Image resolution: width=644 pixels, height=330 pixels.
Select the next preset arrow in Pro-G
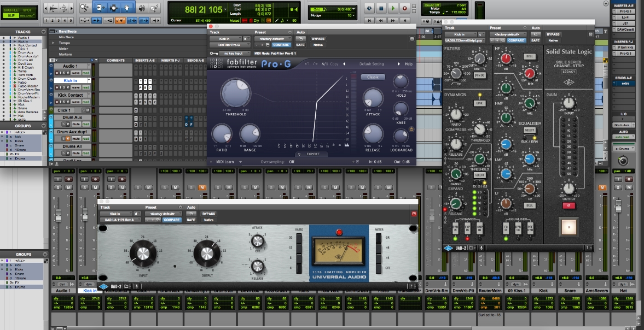pyautogui.click(x=398, y=64)
